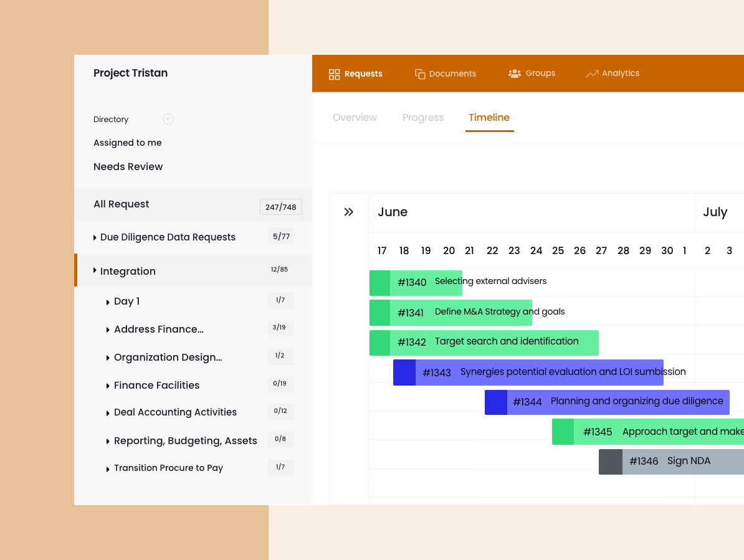Select the All Request item
The height and width of the screenshot is (560, 744).
(x=122, y=204)
